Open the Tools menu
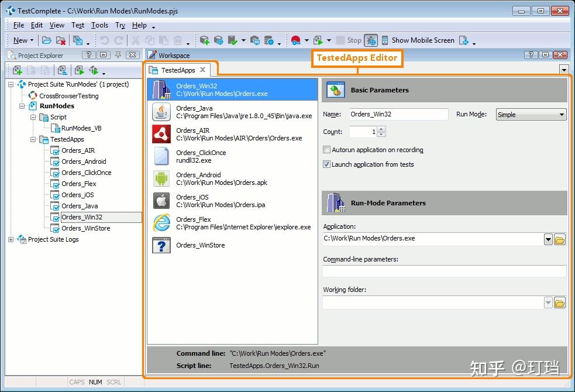 click(100, 25)
